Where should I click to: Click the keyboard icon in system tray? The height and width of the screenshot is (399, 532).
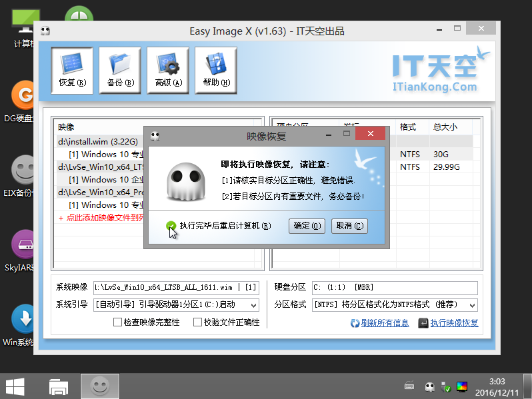click(409, 386)
